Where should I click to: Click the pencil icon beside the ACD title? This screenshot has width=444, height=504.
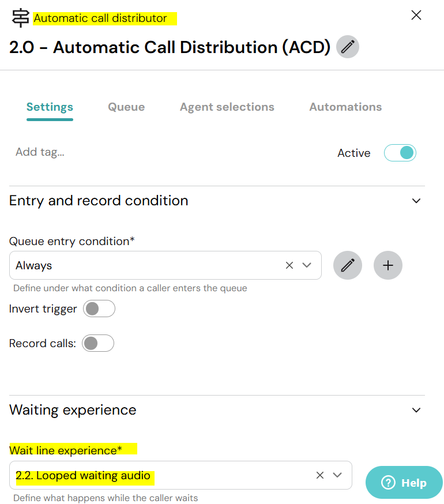coord(347,47)
